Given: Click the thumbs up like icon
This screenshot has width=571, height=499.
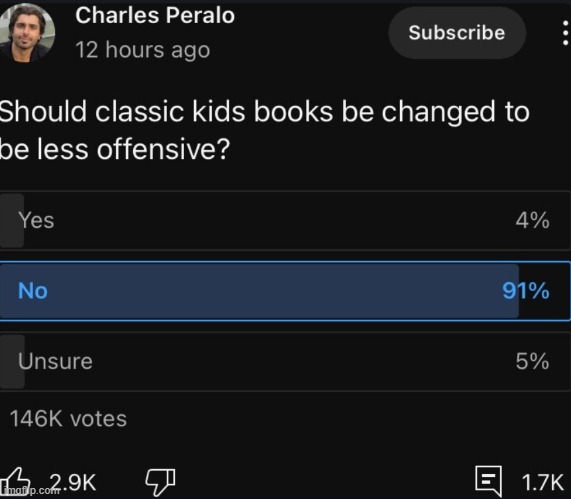Looking at the screenshot, I should pos(15,481).
